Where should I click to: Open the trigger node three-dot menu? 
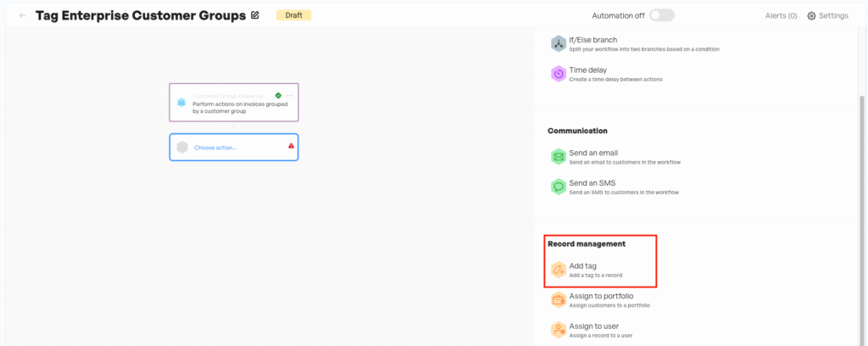pos(289,95)
